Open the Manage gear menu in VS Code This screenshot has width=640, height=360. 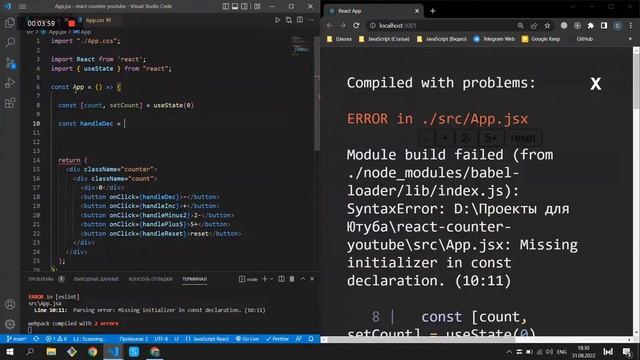point(10,324)
